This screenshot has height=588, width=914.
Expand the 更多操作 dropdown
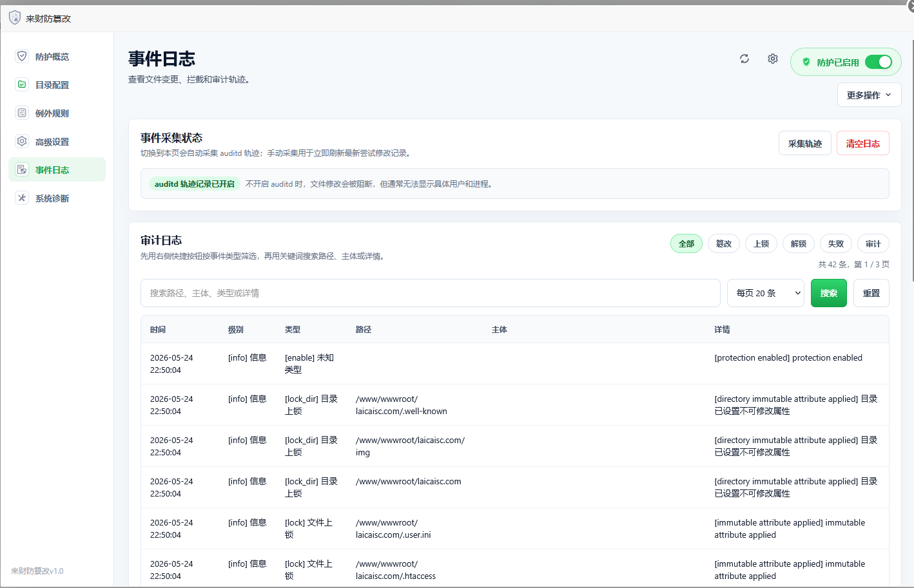pyautogui.click(x=869, y=95)
